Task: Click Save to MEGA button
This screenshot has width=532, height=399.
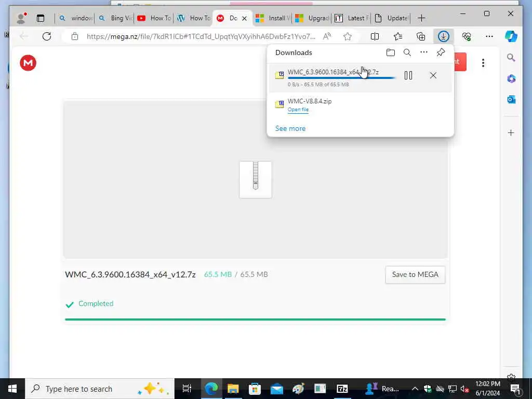Action: click(415, 274)
